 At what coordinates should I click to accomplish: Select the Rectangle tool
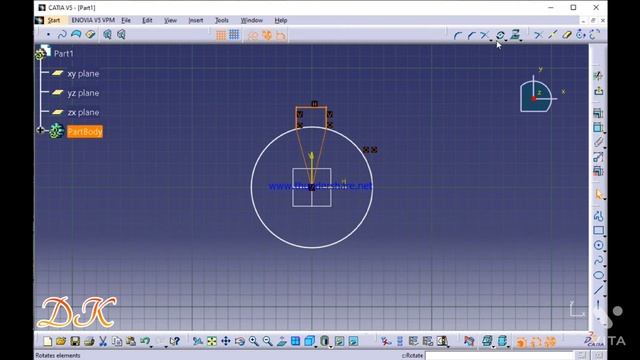(598, 230)
